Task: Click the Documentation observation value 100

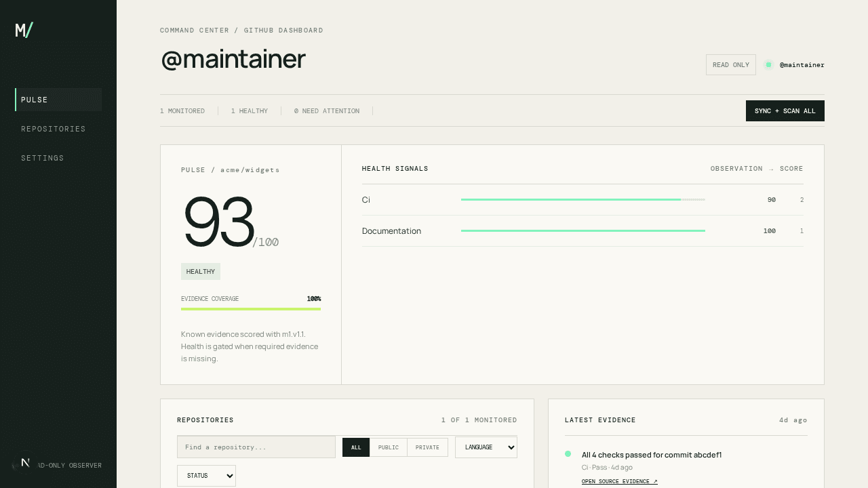Action: 770,231
